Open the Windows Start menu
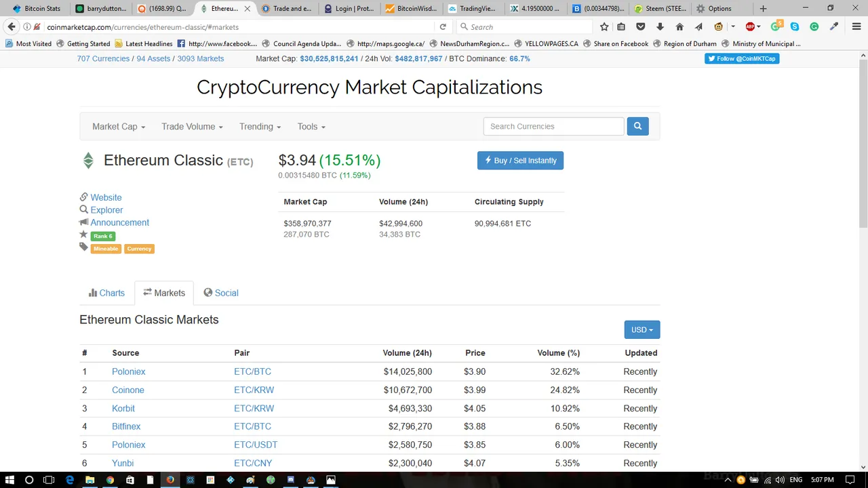The image size is (868, 488). coord(9,480)
